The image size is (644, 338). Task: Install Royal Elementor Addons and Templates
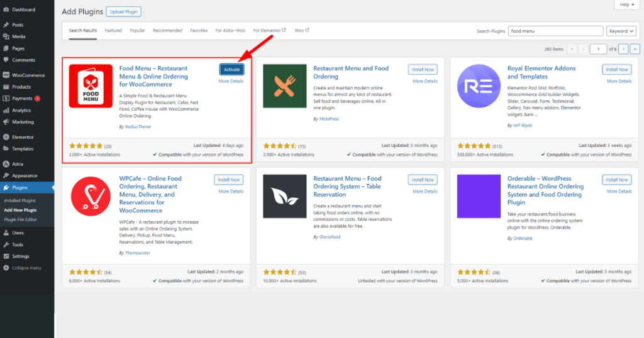pos(617,69)
